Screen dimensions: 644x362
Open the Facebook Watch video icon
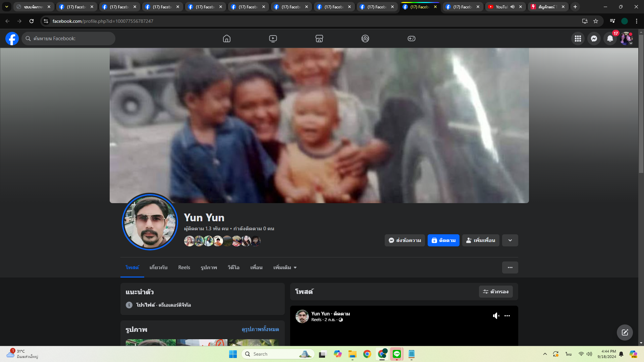(x=273, y=39)
